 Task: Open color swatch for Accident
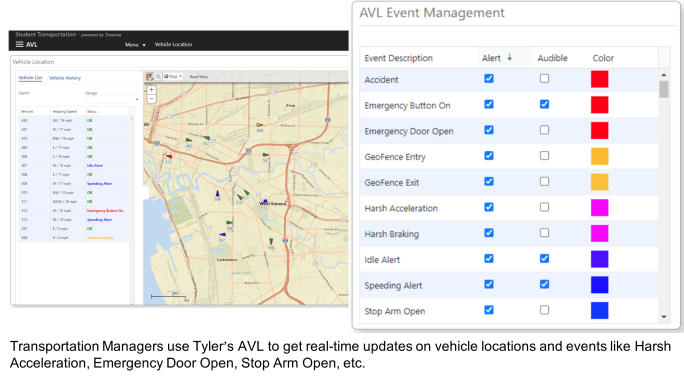point(599,79)
